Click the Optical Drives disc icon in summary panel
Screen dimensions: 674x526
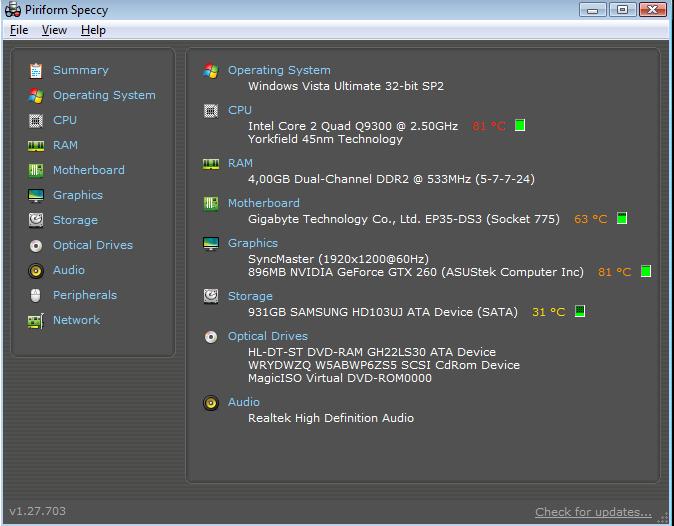211,336
